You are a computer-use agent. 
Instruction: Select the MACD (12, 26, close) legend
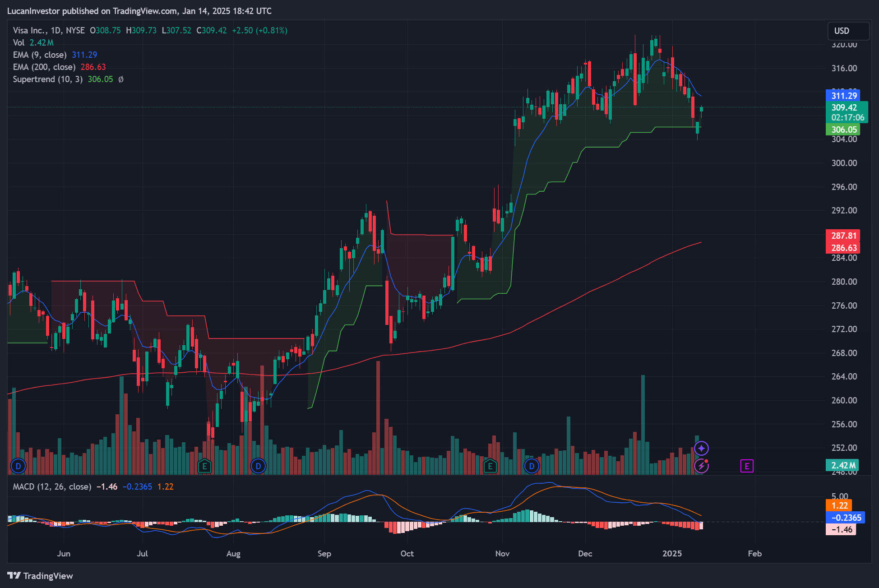coord(52,486)
